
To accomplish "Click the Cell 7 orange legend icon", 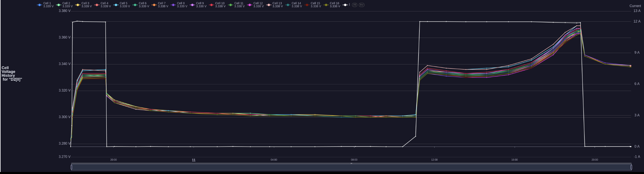I will [154, 5].
